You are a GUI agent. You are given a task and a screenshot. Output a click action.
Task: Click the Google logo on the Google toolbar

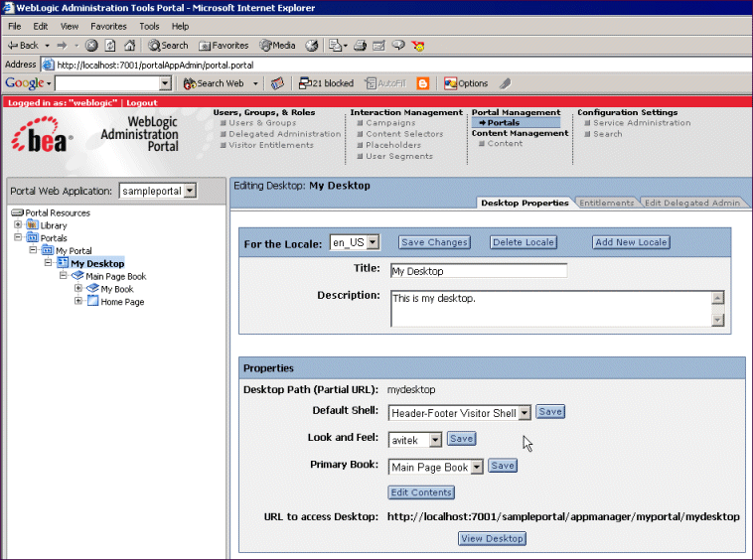(25, 83)
